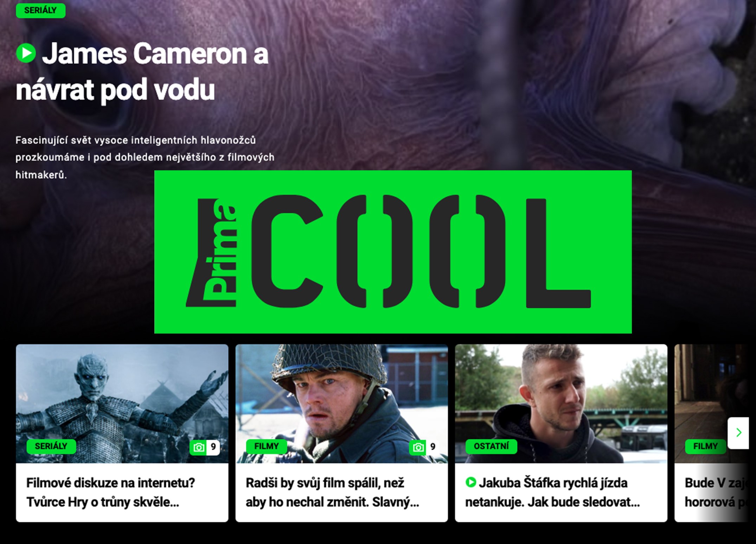Click the play icon before Jakuba Štáfka title
The image size is (756, 544).
coord(471,482)
